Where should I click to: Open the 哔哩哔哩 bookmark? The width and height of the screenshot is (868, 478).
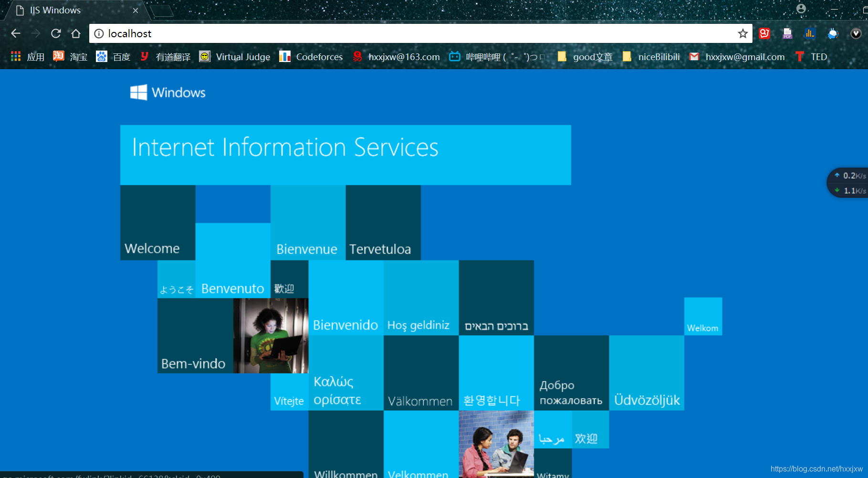point(497,57)
